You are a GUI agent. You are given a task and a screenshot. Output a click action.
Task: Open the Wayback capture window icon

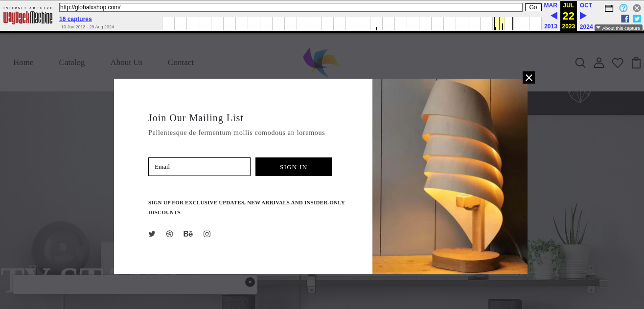(609, 8)
